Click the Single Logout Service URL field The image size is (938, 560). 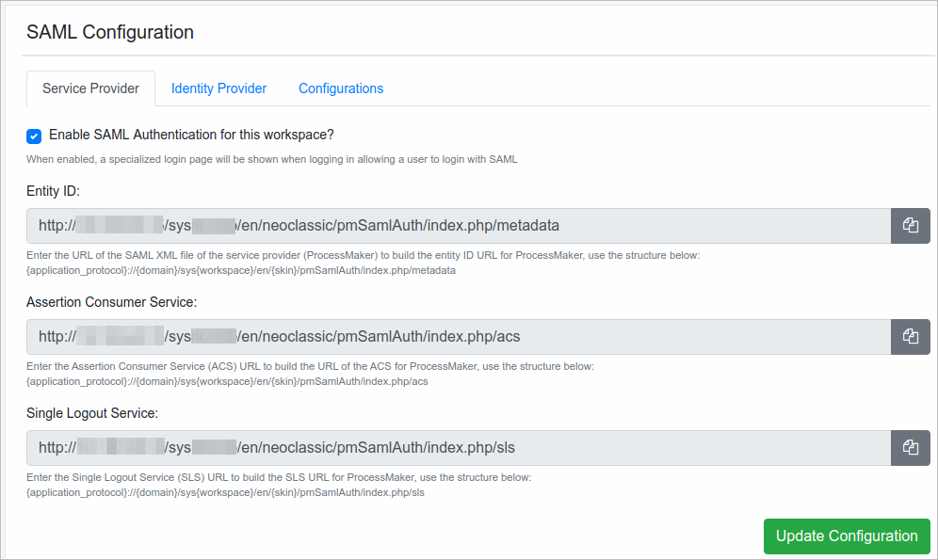click(x=458, y=448)
